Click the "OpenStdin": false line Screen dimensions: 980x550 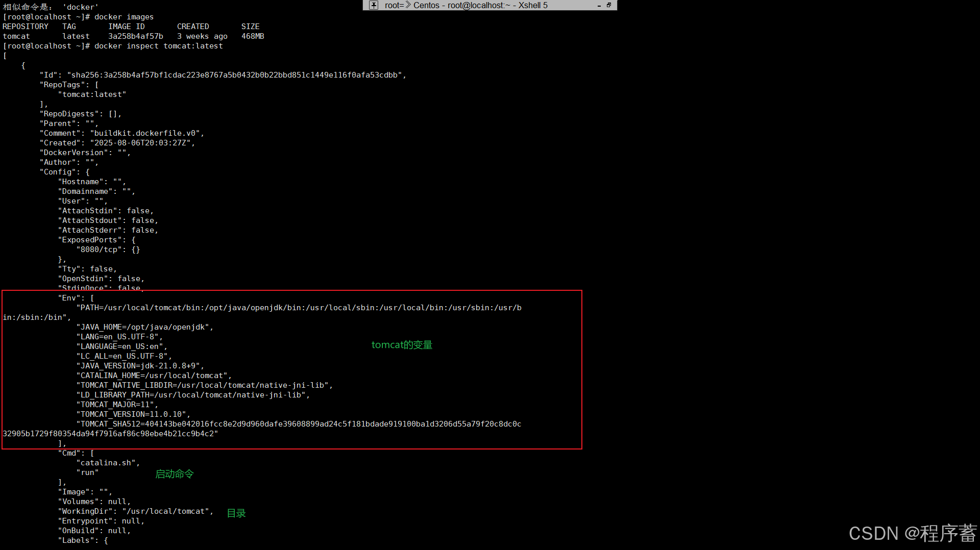tap(101, 279)
